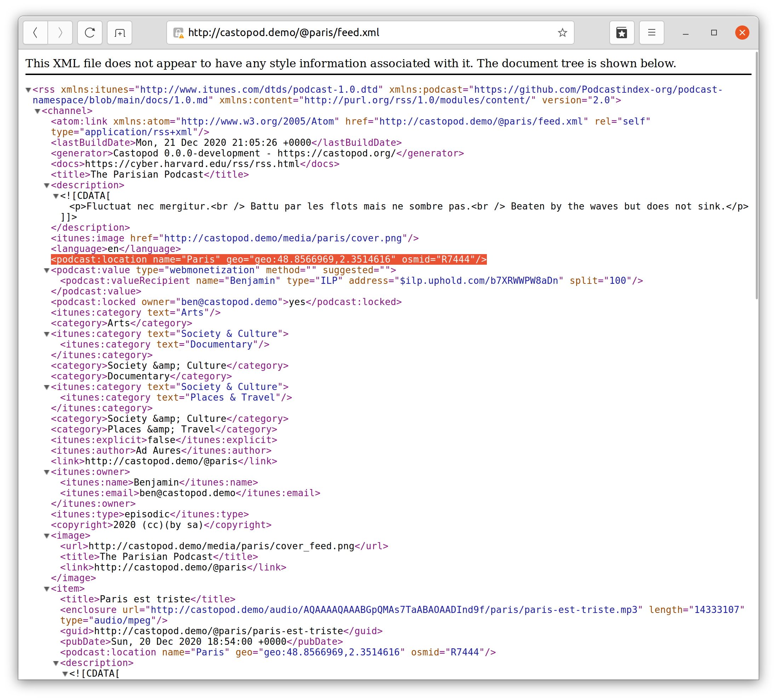Click the highlighted podcast:location line
Image resolution: width=777 pixels, height=700 pixels.
269,260
